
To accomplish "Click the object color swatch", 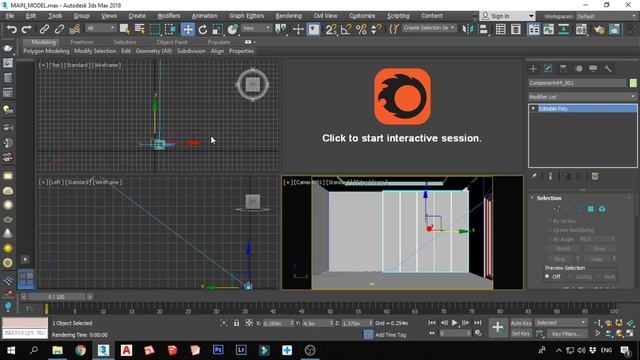I will [633, 83].
